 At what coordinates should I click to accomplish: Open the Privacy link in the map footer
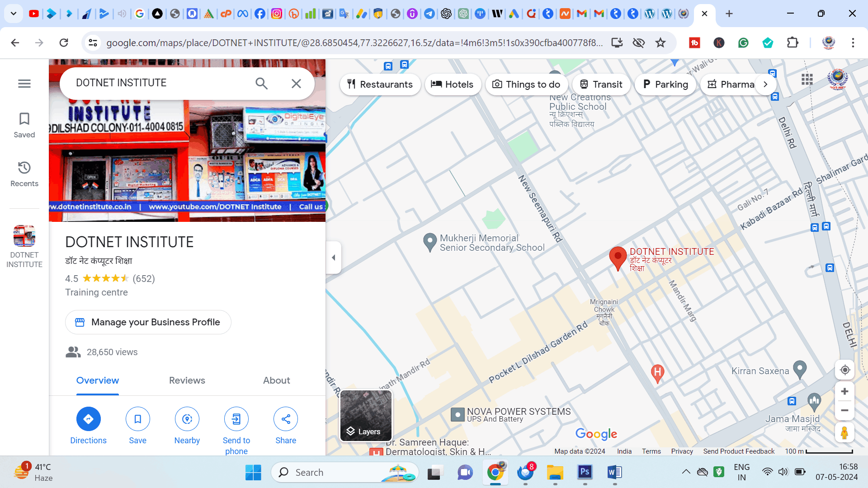click(x=682, y=451)
